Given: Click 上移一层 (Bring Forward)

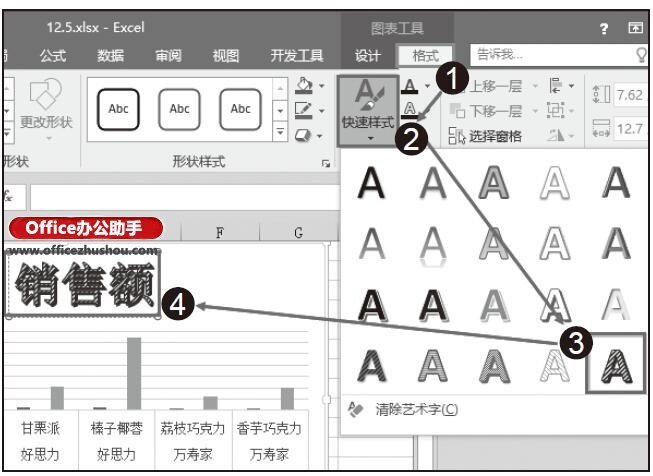Looking at the screenshot, I should 496,86.
